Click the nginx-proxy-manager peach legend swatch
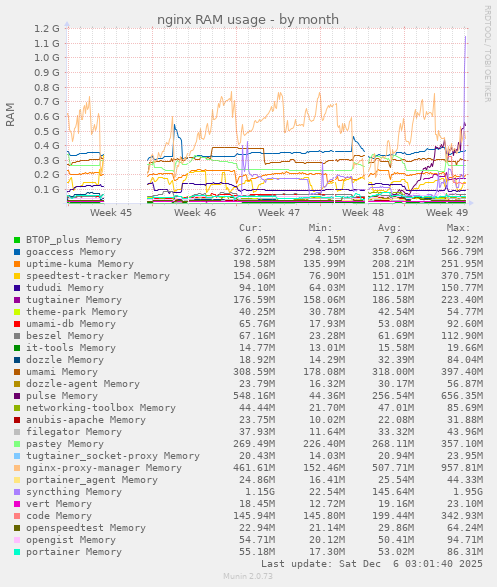Screen dimensions: 497x587 (17, 468)
